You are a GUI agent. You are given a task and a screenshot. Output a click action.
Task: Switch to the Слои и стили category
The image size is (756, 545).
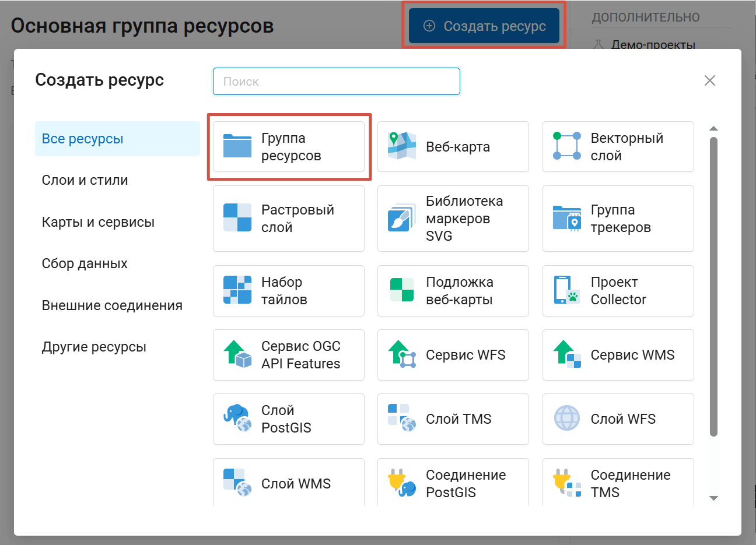(x=85, y=181)
